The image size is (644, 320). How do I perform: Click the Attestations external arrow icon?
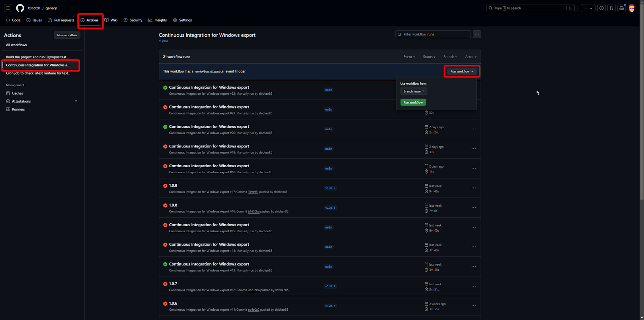[76, 101]
